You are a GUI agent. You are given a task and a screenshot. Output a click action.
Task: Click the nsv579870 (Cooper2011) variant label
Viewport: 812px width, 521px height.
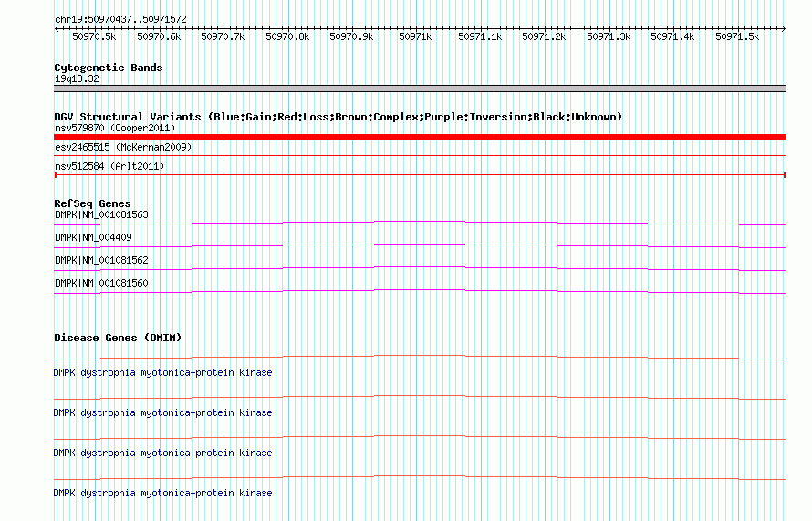point(115,128)
